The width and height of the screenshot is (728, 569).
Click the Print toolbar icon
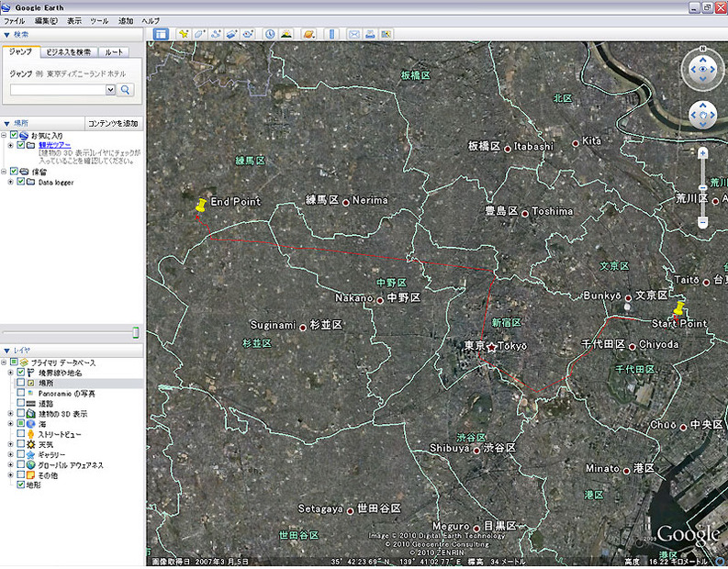(x=370, y=34)
